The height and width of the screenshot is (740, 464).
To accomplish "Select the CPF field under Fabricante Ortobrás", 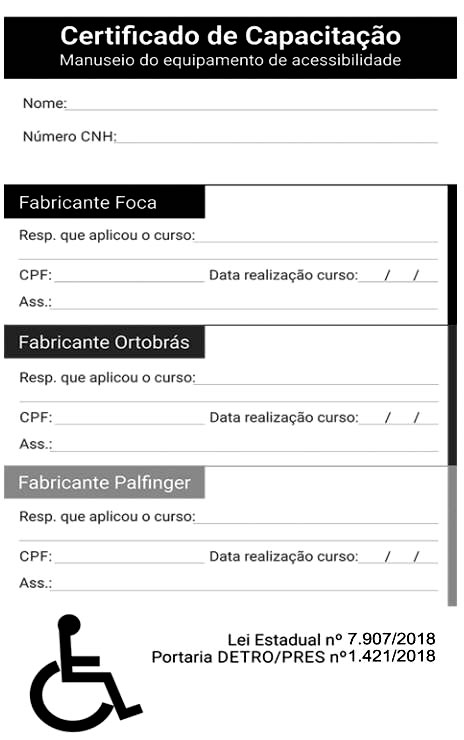I will 129,418.
